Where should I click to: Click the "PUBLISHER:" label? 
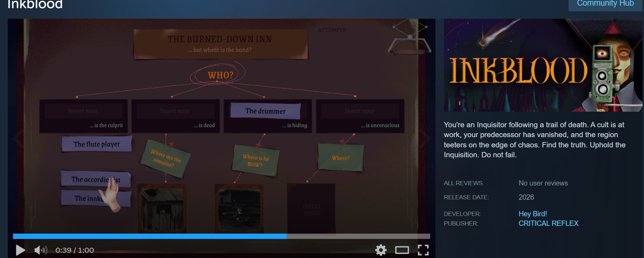pos(461,223)
